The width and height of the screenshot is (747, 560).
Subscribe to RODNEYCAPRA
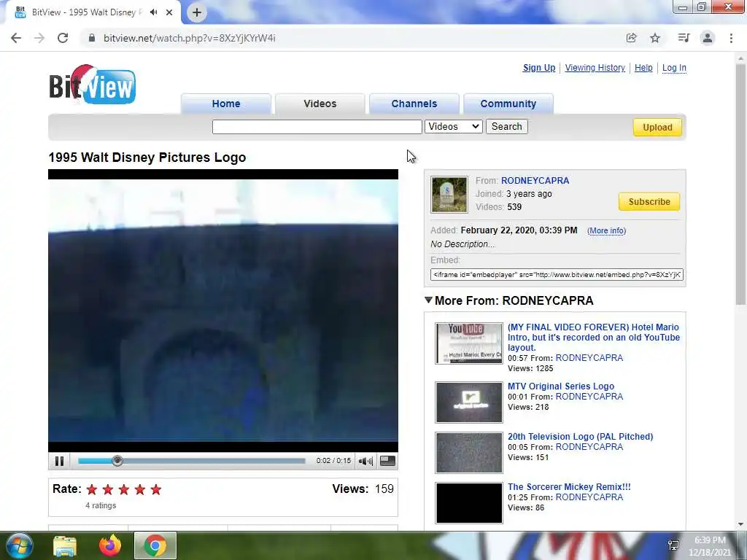point(649,201)
